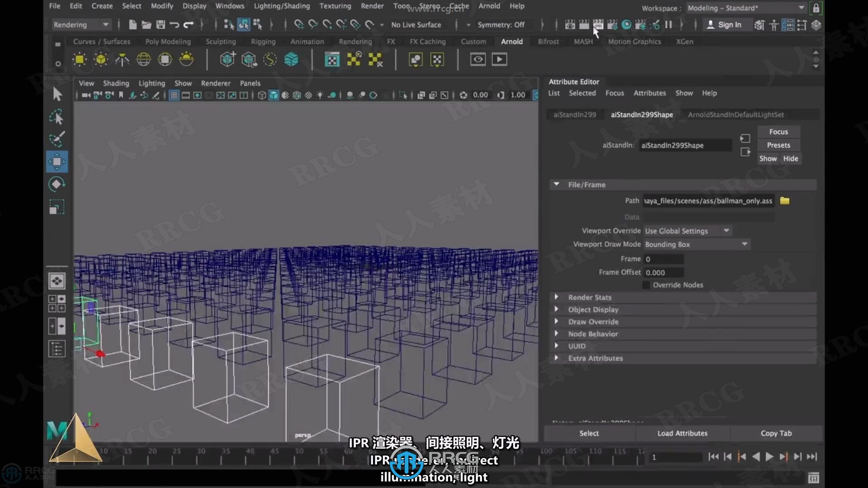The image size is (868, 488).
Task: Open Arnold RenderView eye icon
Action: (478, 59)
